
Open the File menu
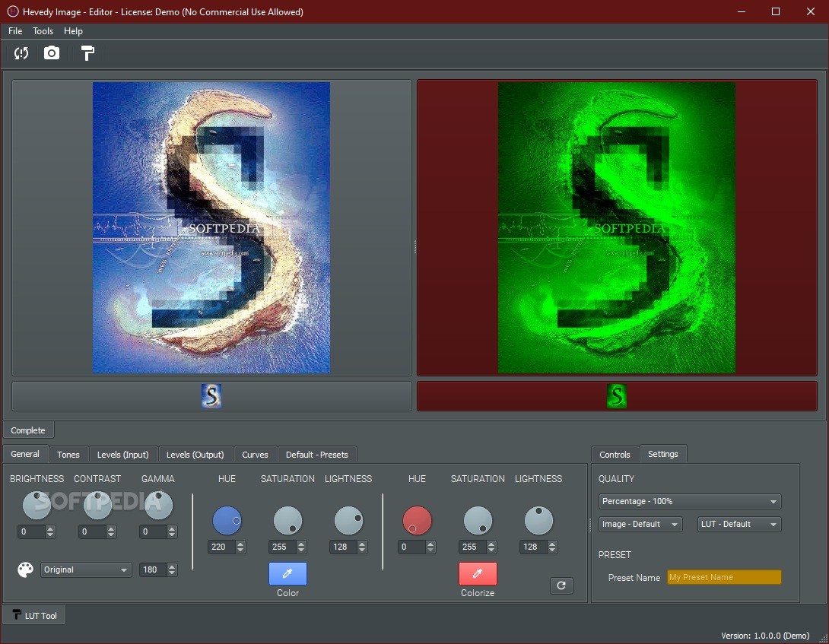point(15,31)
